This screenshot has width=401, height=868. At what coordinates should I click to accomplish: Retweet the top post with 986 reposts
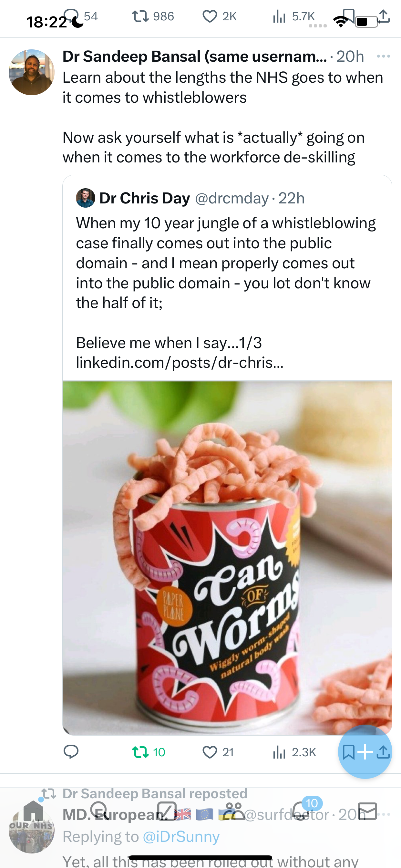[153, 16]
